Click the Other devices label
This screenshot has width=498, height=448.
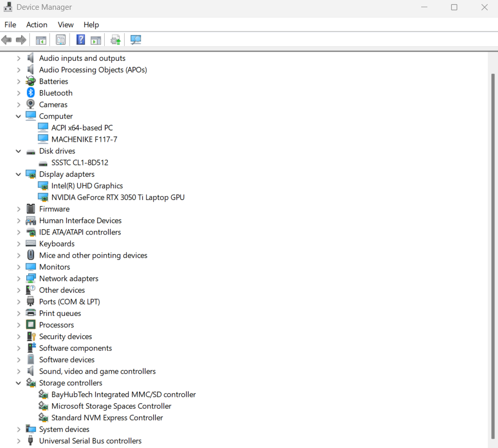pyautogui.click(x=62, y=290)
